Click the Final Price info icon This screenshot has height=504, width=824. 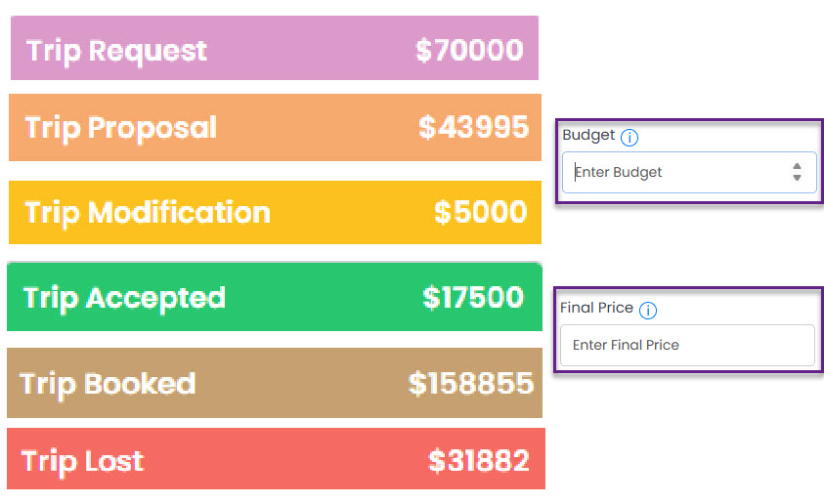pyautogui.click(x=648, y=310)
